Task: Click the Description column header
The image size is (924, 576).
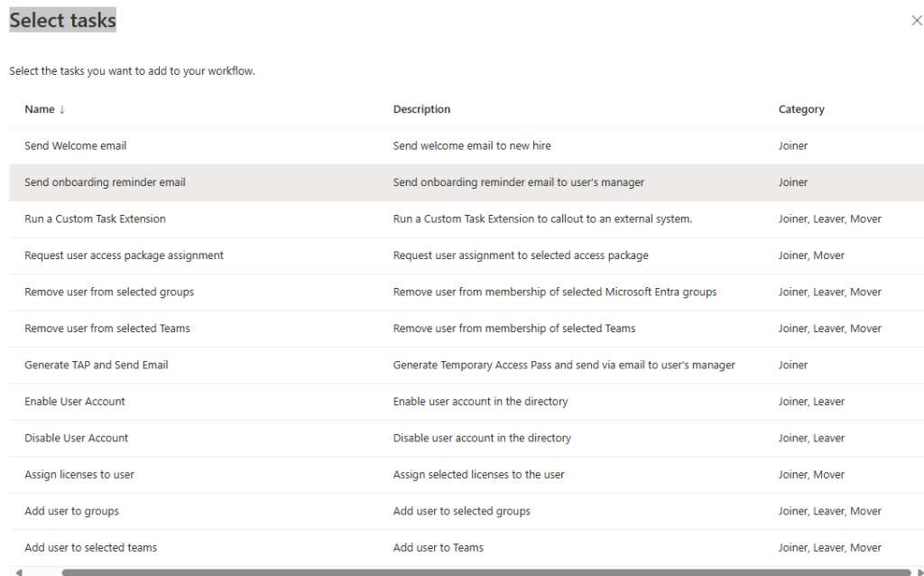Action: point(421,109)
